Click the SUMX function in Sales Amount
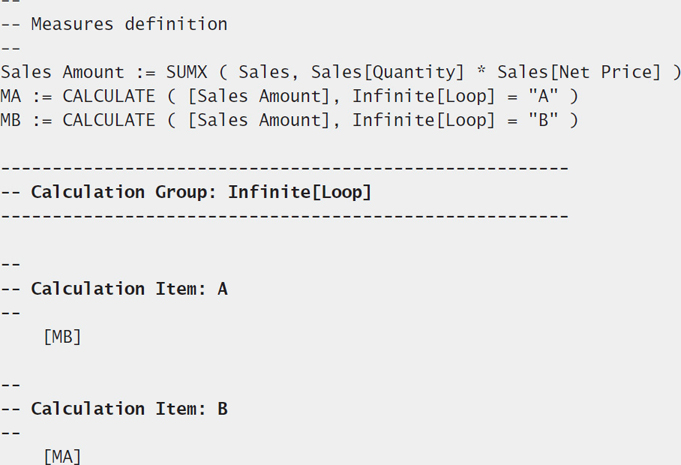 (x=187, y=72)
